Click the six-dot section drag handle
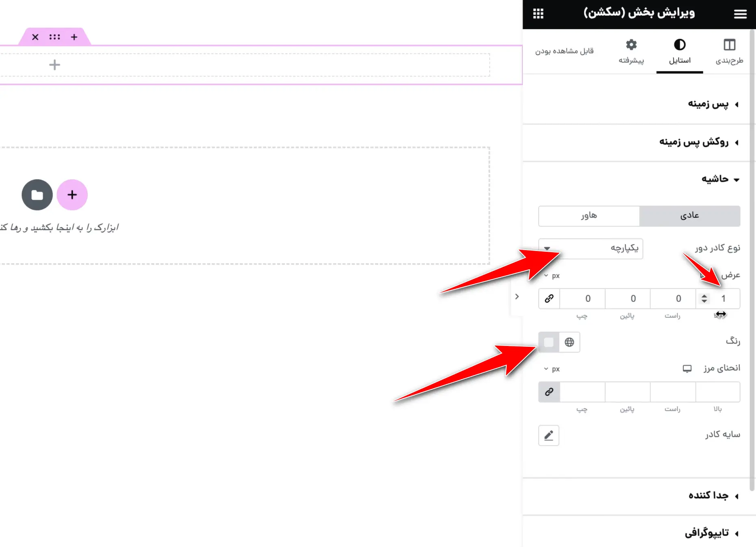Image resolution: width=756 pixels, height=547 pixels. click(54, 37)
